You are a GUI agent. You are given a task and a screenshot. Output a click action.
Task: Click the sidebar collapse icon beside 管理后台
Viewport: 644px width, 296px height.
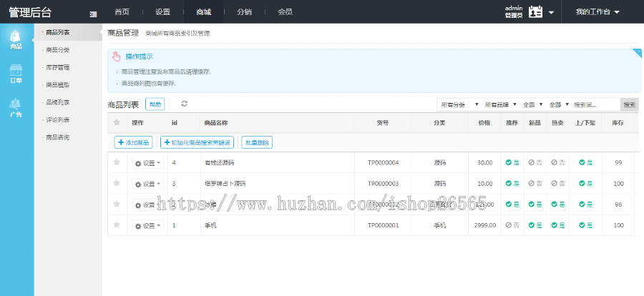click(x=94, y=13)
